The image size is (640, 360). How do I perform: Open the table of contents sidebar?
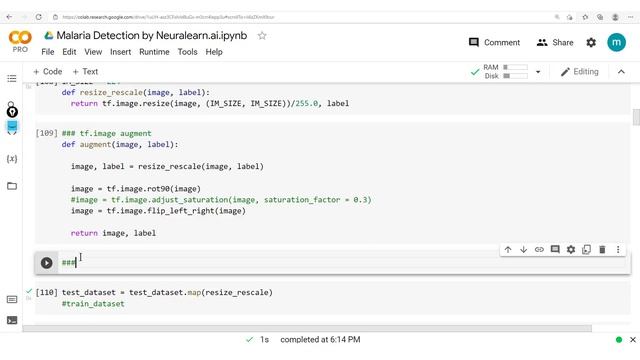[x=12, y=78]
